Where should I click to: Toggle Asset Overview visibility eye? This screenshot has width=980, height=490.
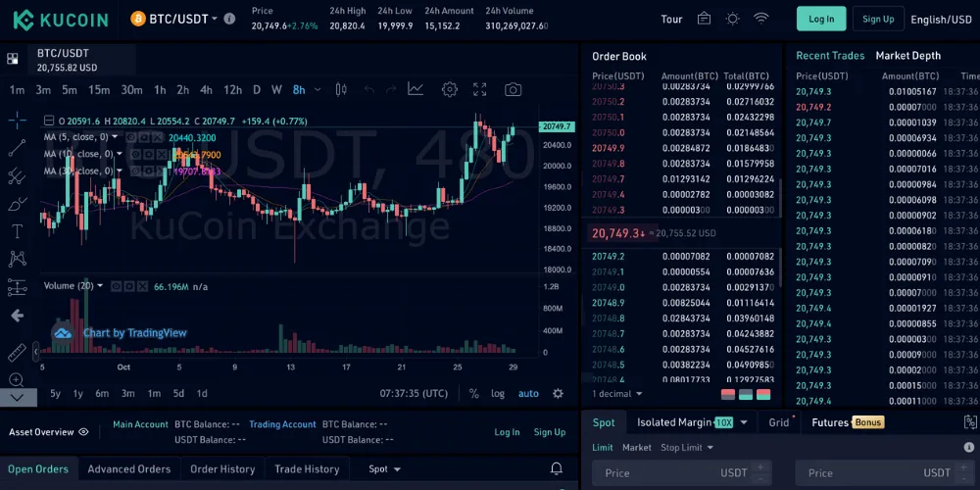click(x=83, y=431)
